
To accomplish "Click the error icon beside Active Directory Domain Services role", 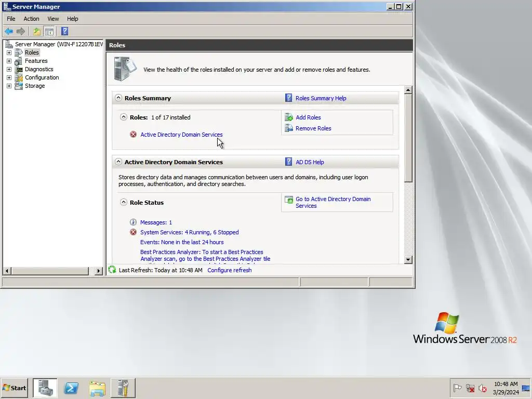I will tap(134, 135).
